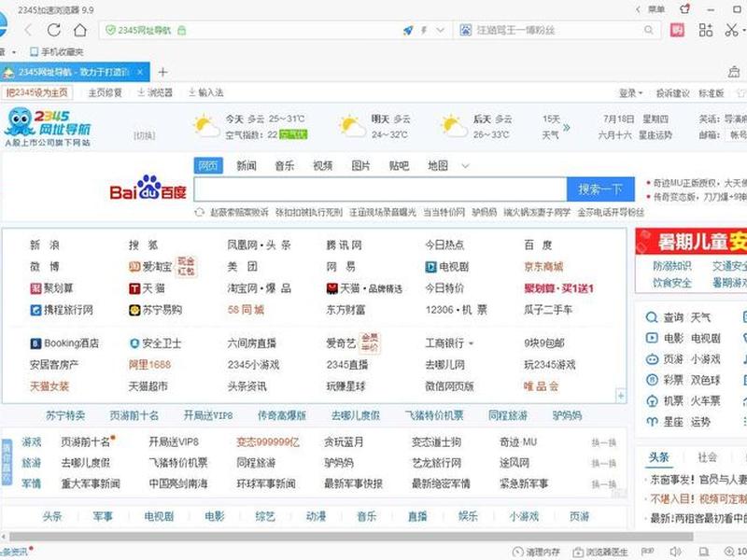This screenshot has height=560, width=747.
Task: Reload the page with the refresh icon
Action: [x=54, y=30]
